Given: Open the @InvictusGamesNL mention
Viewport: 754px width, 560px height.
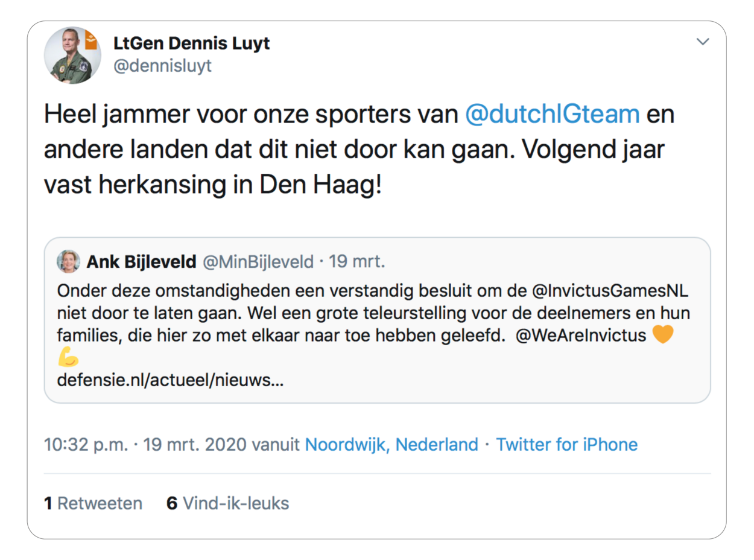Looking at the screenshot, I should point(611,291).
